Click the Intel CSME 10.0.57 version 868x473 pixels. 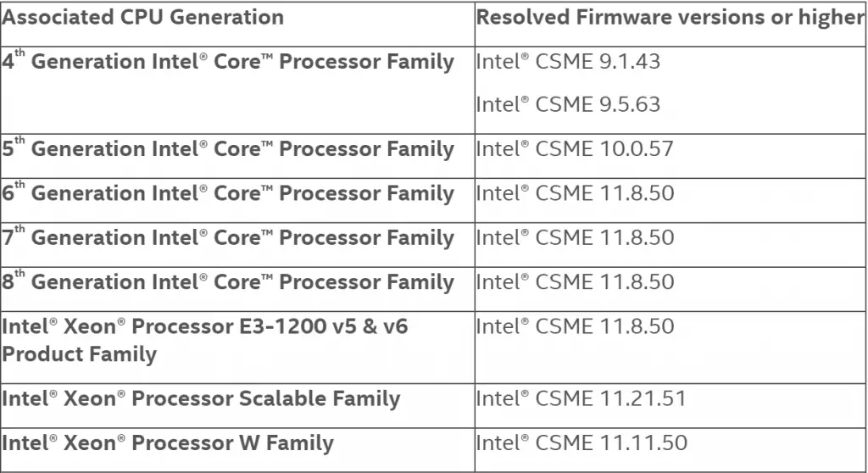click(575, 148)
